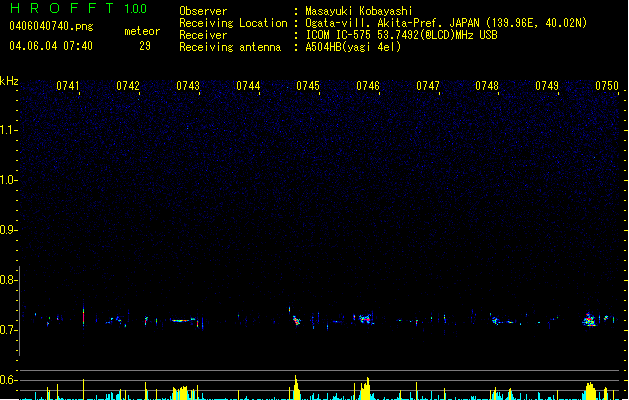Click the 0746 time marker
629x400 pixels.
coord(368,86)
